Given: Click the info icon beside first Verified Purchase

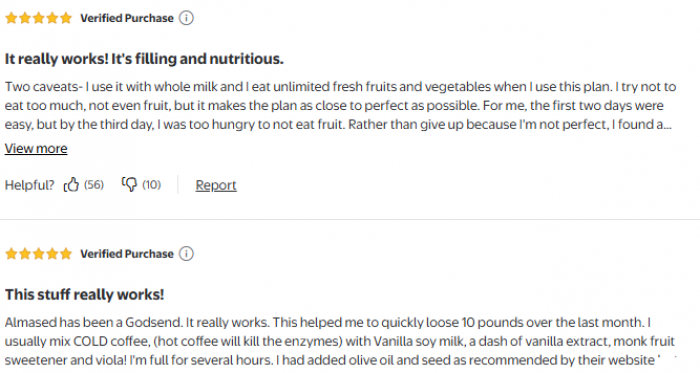Looking at the screenshot, I should point(186,18).
